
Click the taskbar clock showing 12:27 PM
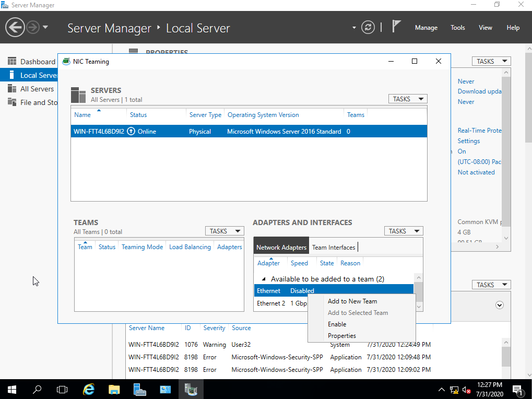point(490,390)
